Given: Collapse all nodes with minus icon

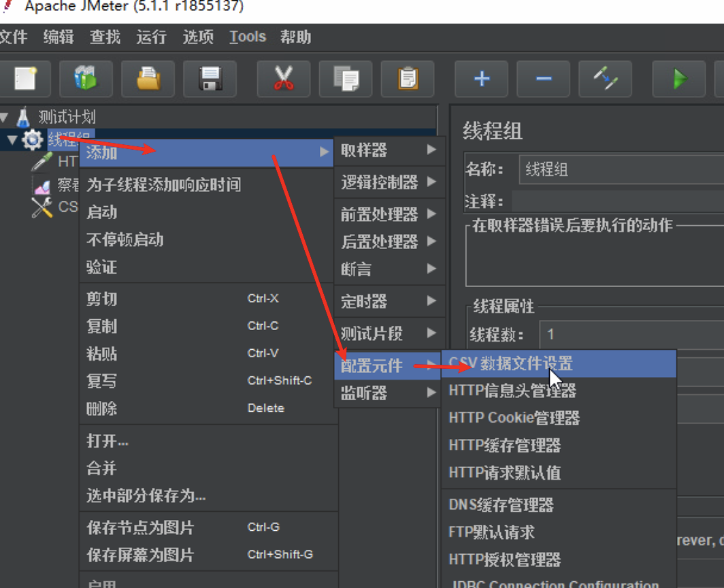Looking at the screenshot, I should [544, 78].
